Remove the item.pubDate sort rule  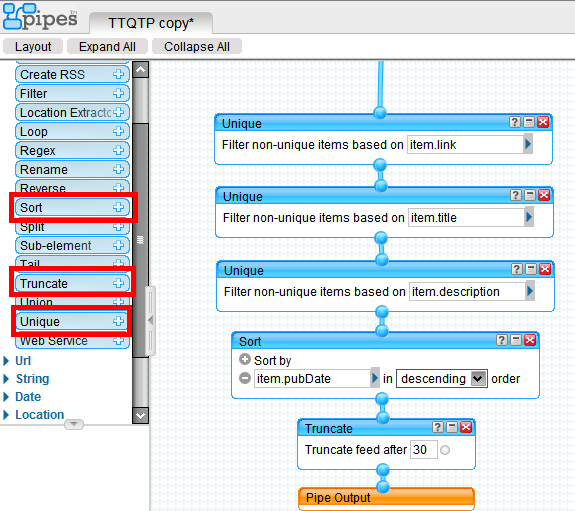[x=245, y=378]
